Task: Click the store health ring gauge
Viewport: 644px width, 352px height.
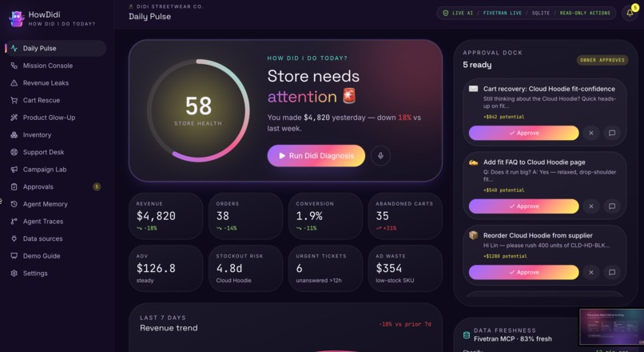Action: pyautogui.click(x=198, y=110)
